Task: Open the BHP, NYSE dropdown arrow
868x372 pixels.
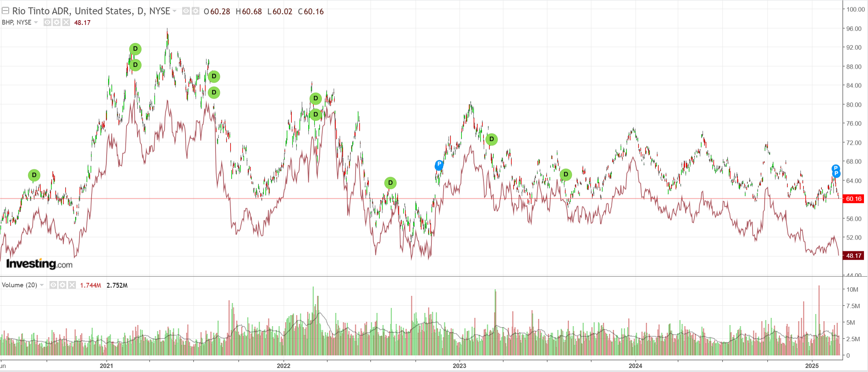Action: point(36,22)
